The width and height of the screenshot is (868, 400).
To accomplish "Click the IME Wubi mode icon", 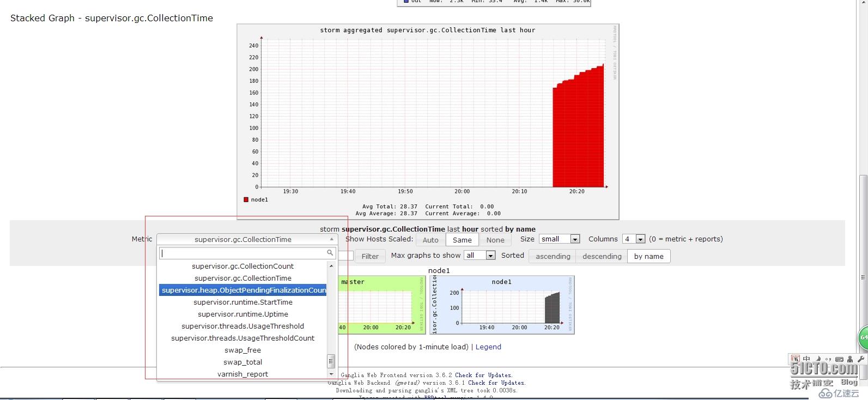I will click(796, 359).
